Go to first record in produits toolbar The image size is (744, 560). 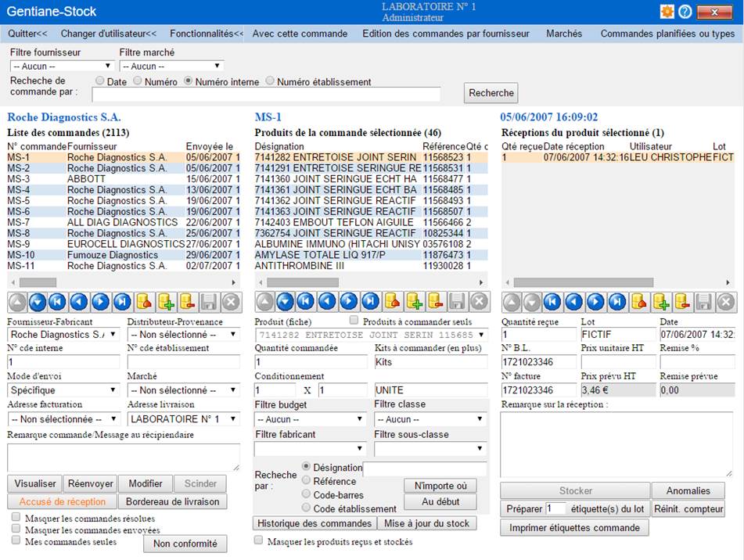(306, 302)
